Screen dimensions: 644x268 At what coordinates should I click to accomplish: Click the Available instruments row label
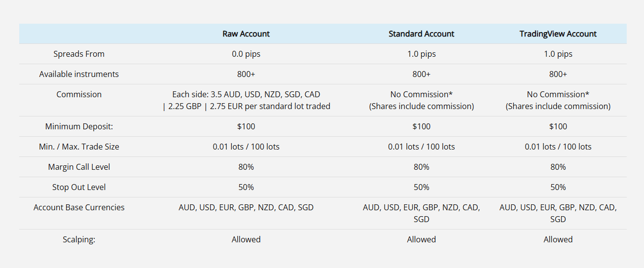tap(79, 75)
